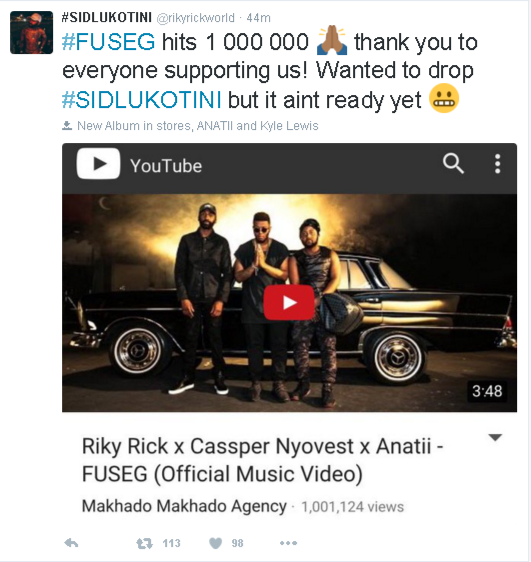Like the tweet with heart icon
Viewport: 531px width, 562px height.
point(215,544)
